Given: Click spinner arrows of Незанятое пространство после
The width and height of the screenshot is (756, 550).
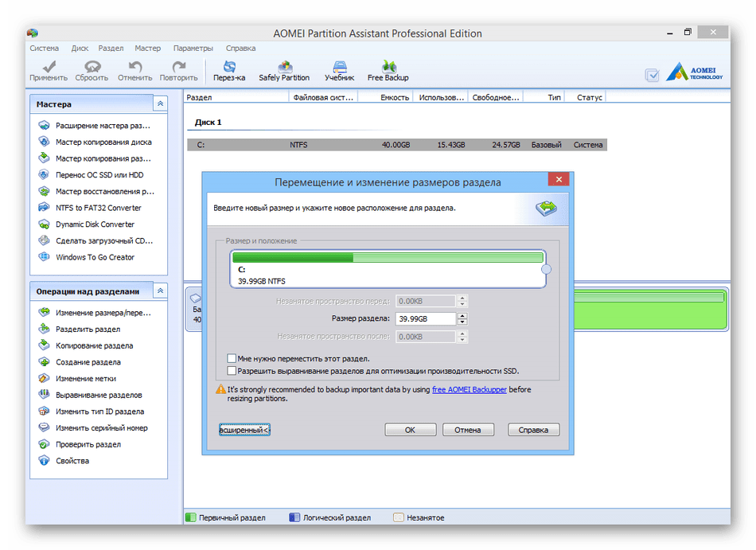Looking at the screenshot, I should [462, 337].
